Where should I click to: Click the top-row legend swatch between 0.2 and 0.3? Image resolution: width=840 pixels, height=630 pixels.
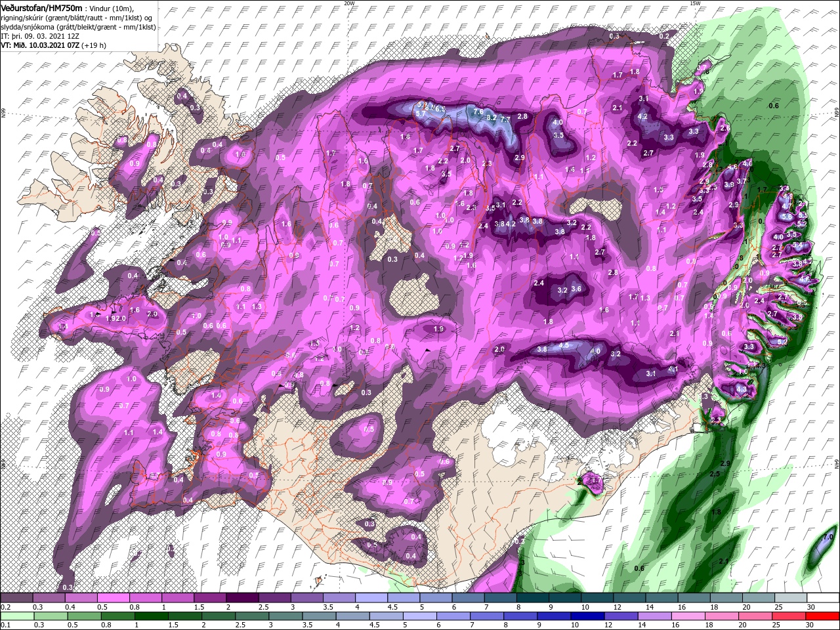[x=17, y=598]
